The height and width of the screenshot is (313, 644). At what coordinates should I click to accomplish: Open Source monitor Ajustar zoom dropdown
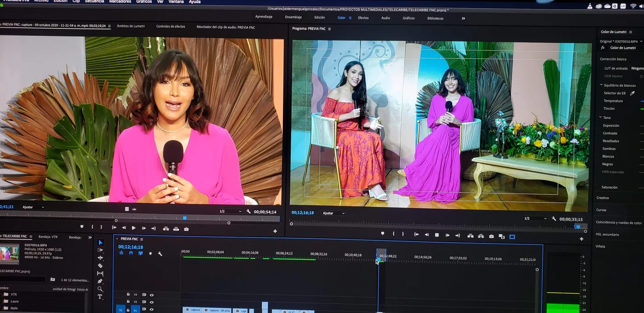(33, 207)
